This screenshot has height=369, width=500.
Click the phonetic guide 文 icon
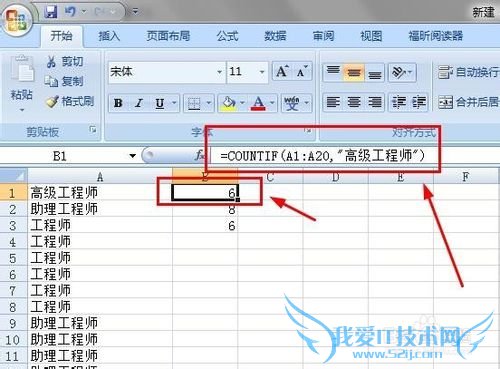click(x=292, y=103)
